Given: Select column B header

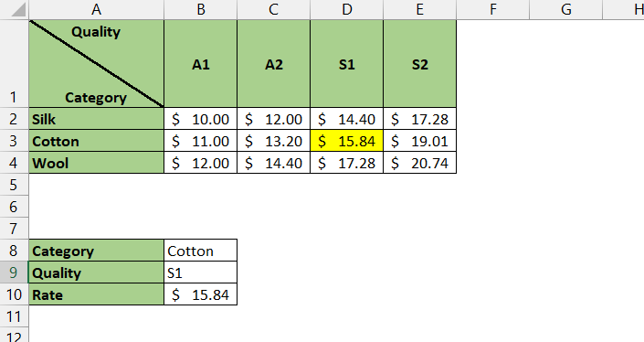Looking at the screenshot, I should [200, 9].
